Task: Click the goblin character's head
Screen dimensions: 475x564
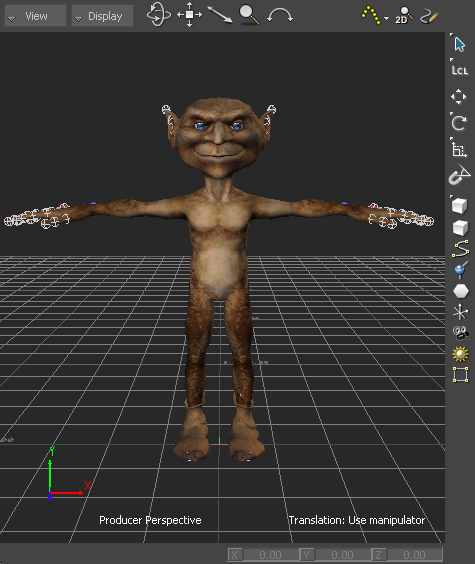Action: [218, 138]
